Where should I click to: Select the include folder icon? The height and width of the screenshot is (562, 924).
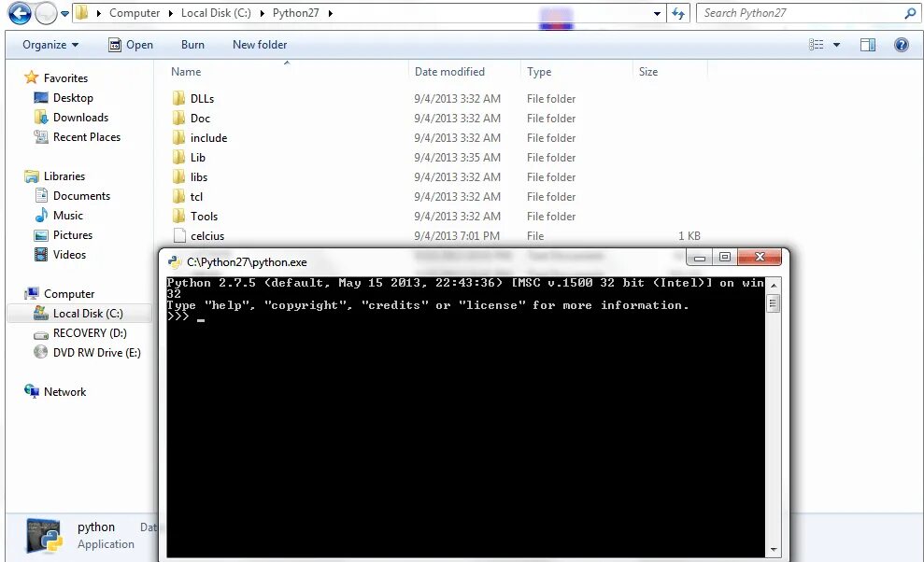click(179, 137)
